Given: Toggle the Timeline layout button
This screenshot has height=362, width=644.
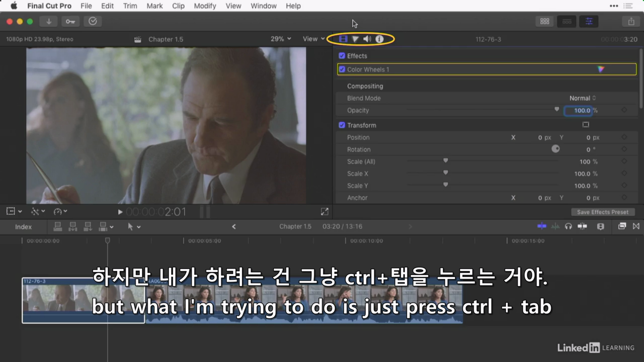Looking at the screenshot, I should (x=567, y=21).
